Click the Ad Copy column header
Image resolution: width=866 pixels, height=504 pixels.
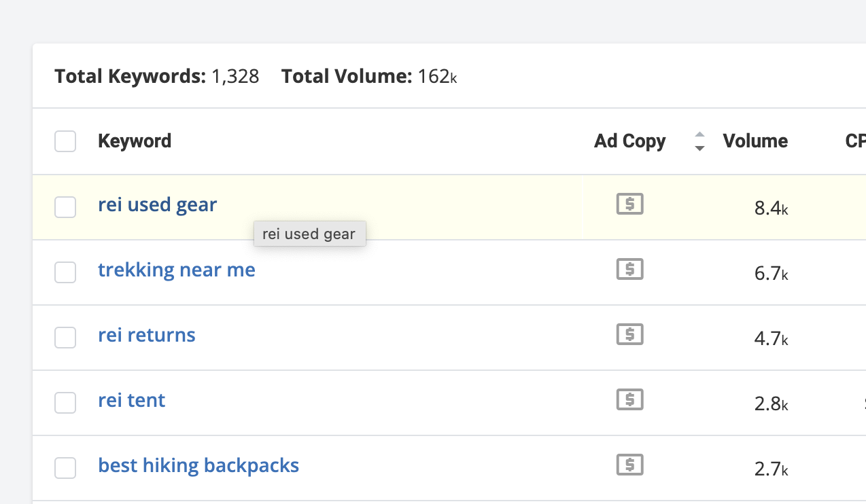[629, 141]
